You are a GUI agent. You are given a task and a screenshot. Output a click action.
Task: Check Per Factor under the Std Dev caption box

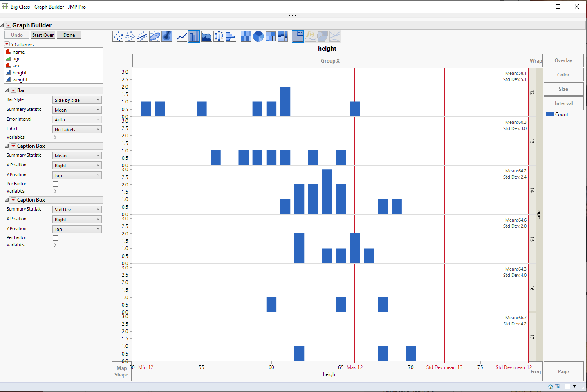56,237
